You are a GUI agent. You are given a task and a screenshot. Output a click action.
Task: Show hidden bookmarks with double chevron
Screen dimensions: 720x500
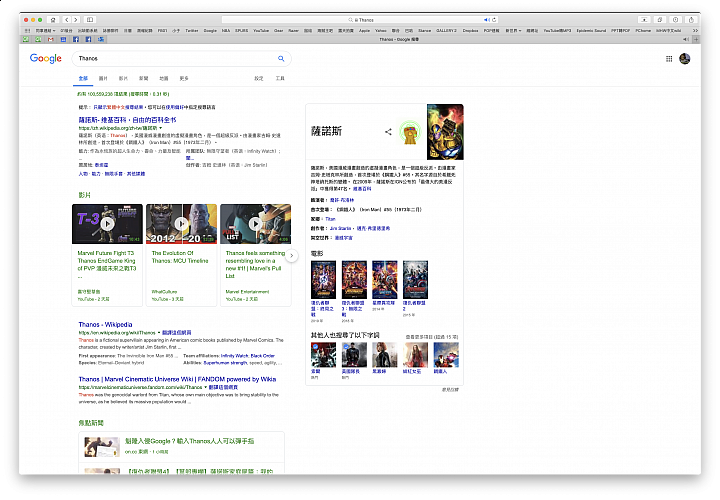(695, 30)
